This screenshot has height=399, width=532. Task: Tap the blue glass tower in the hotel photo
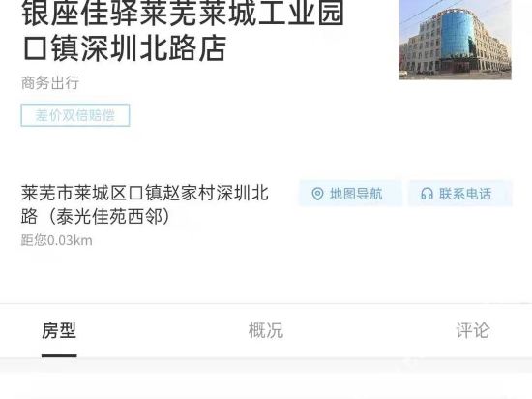(x=457, y=34)
